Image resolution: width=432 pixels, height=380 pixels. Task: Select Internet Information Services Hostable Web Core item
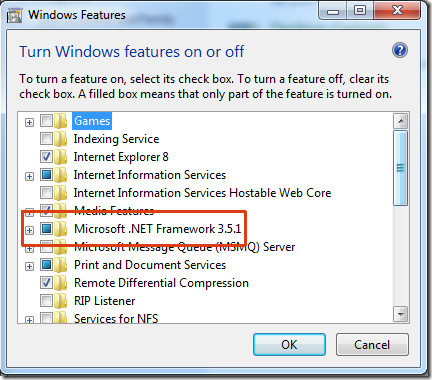click(x=202, y=193)
